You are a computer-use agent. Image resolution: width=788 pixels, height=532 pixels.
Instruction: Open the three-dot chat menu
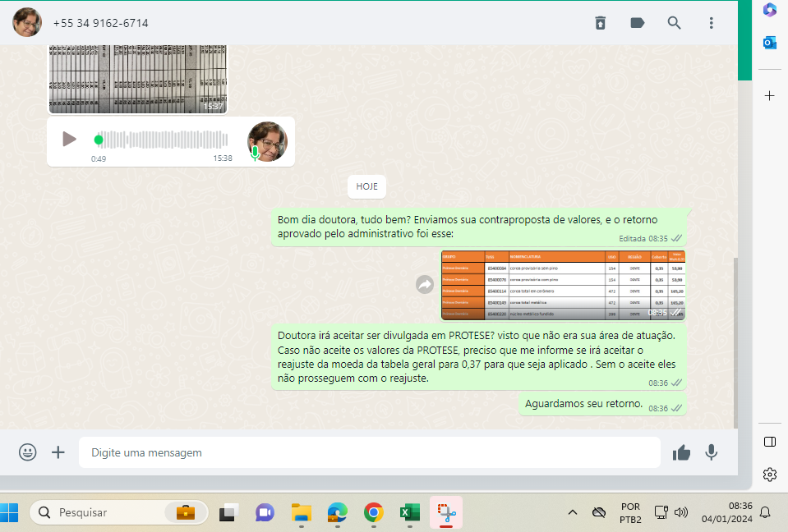712,23
